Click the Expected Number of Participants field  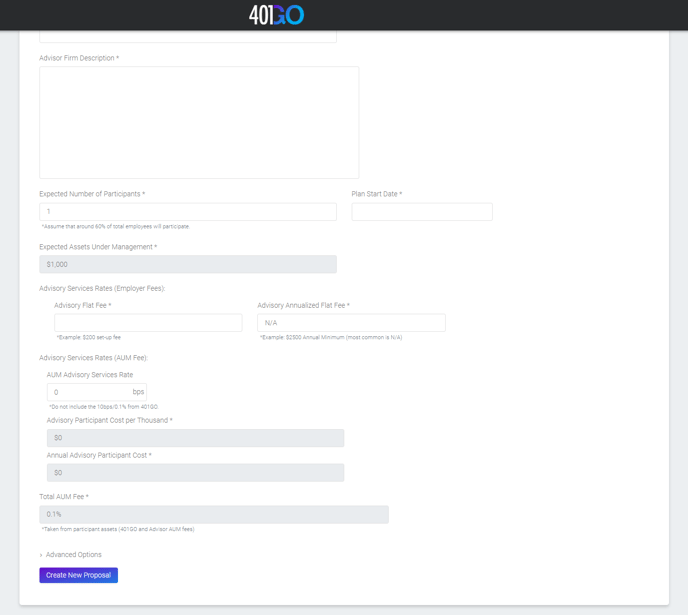[188, 212]
